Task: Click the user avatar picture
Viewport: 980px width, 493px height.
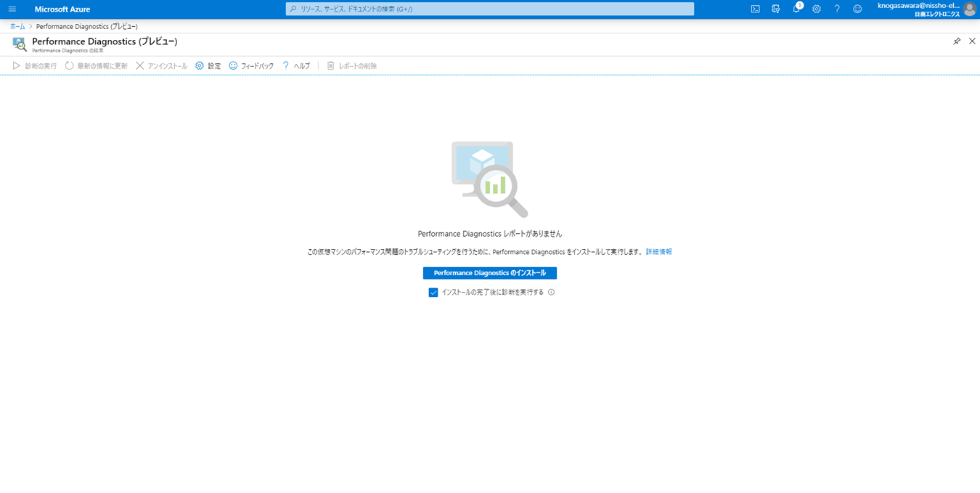Action: click(x=970, y=9)
